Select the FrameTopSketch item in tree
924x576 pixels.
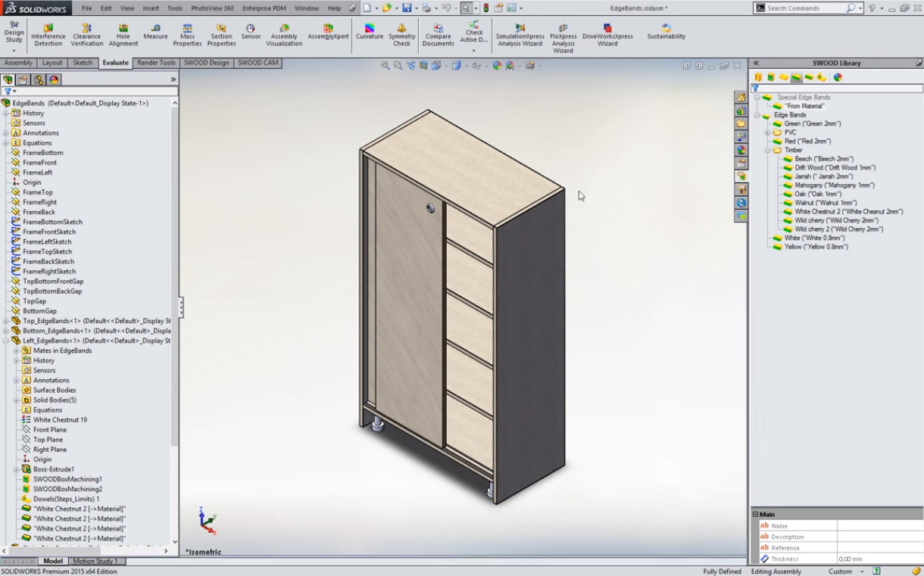coord(47,251)
